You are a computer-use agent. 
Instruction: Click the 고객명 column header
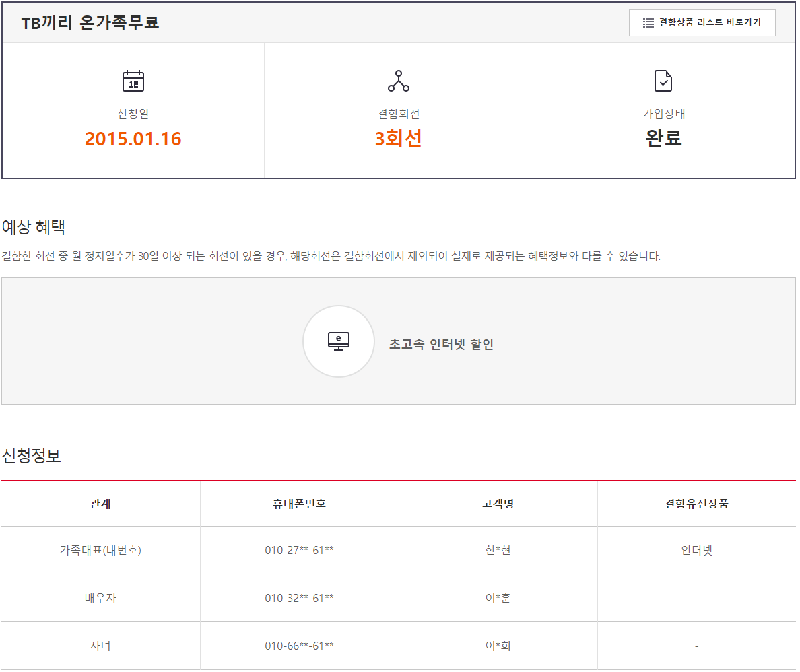[x=498, y=504]
